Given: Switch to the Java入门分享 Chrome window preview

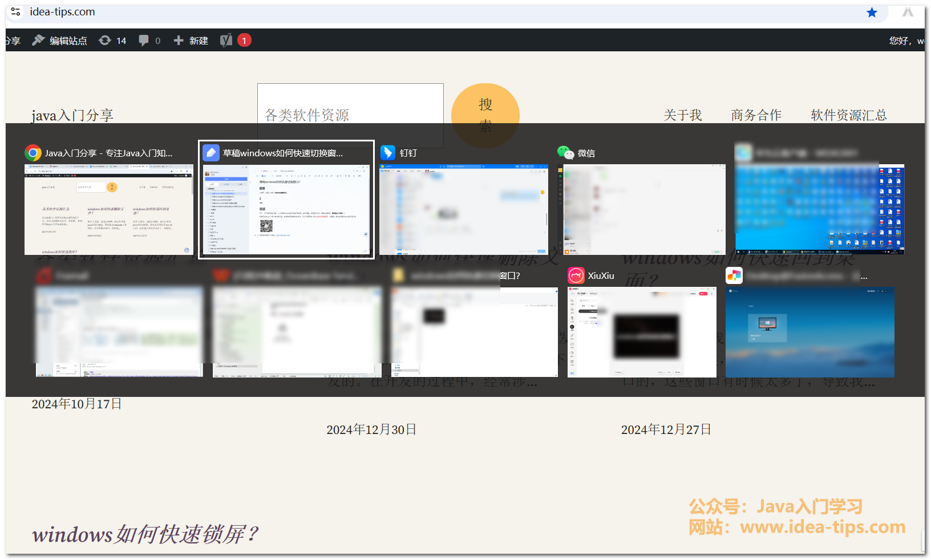Looking at the screenshot, I should [109, 209].
